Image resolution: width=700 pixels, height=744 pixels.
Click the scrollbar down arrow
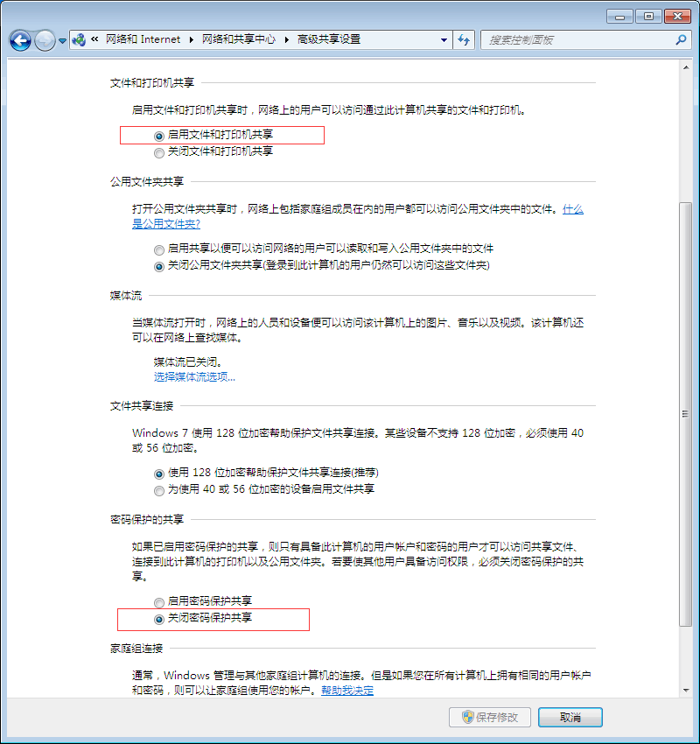coord(686,691)
